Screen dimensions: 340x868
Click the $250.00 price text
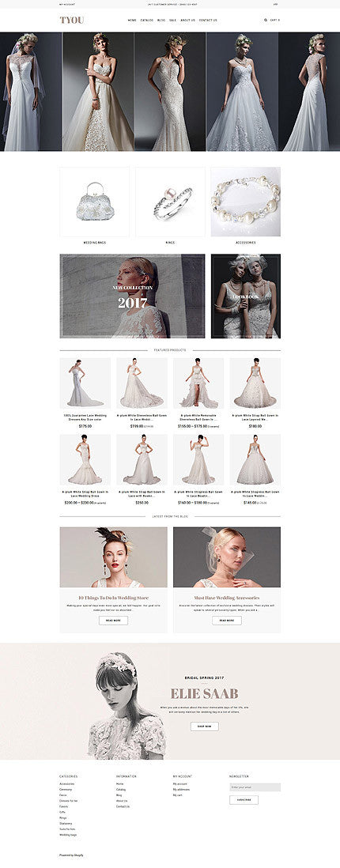pyautogui.click(x=142, y=503)
